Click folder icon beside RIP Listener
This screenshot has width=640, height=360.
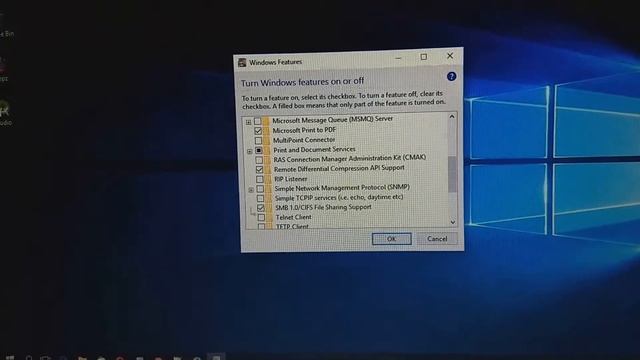(269, 179)
